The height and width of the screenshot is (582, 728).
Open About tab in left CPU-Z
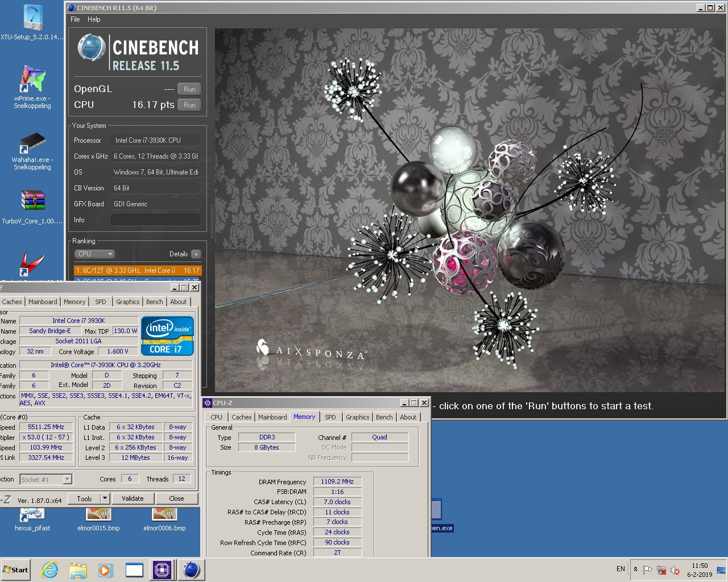point(178,302)
